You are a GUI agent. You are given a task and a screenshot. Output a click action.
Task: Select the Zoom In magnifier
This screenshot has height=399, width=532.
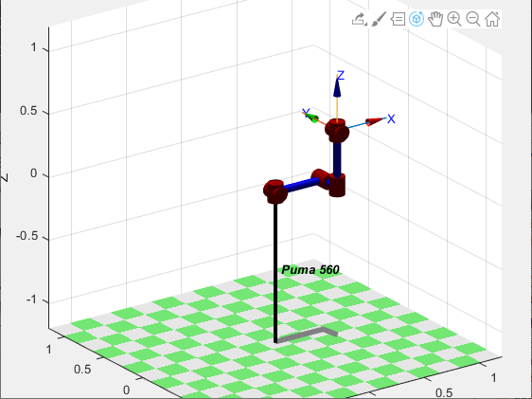(454, 19)
